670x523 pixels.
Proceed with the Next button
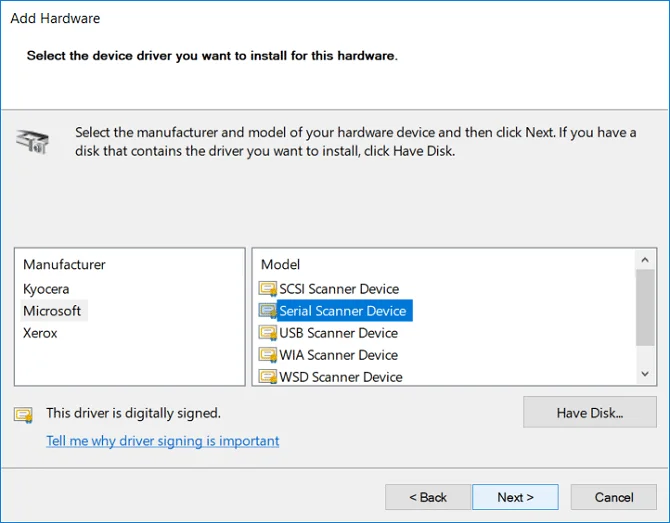coord(515,497)
